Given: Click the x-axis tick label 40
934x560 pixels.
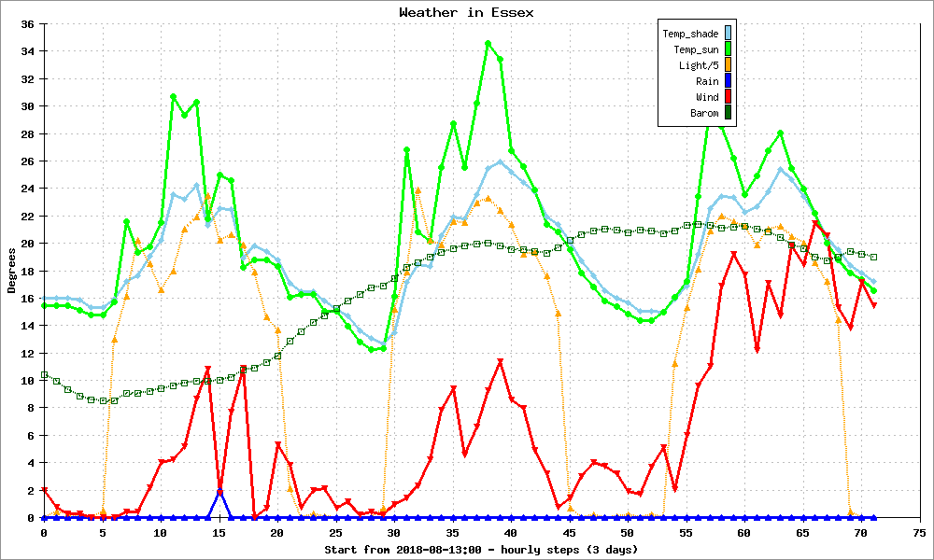Looking at the screenshot, I should [511, 533].
